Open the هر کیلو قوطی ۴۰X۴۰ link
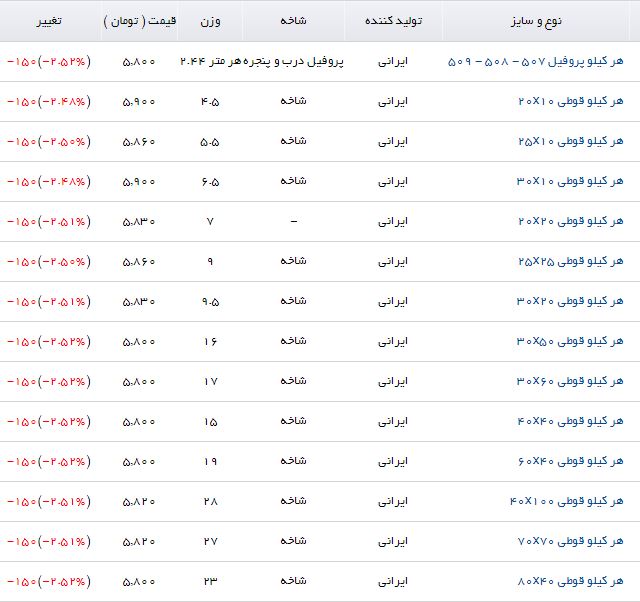640x602 pixels. point(570,421)
